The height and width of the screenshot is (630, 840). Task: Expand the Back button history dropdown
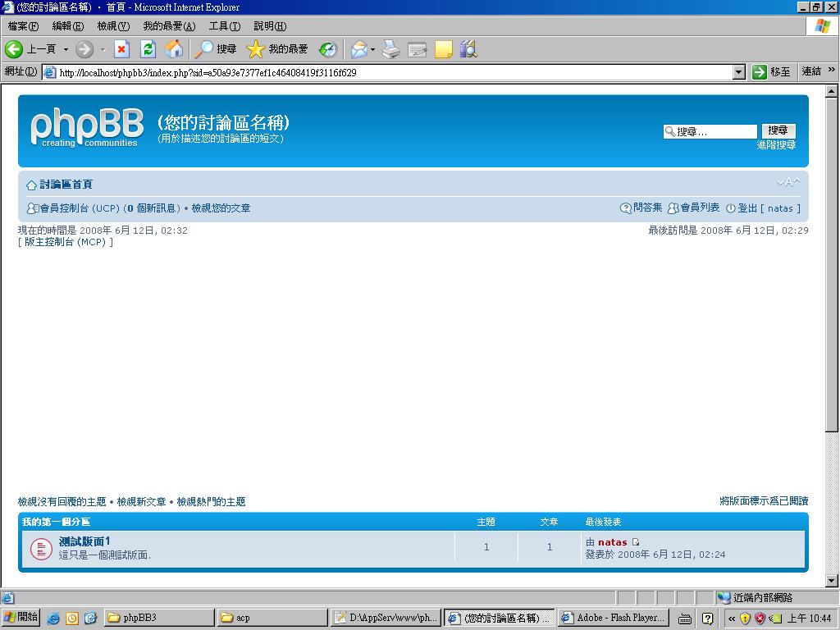[x=66, y=49]
